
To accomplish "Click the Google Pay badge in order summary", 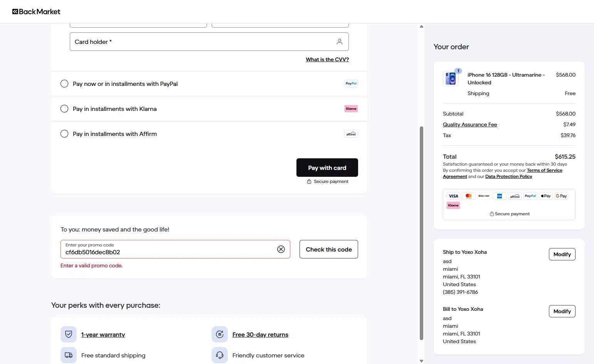I will pos(561,196).
